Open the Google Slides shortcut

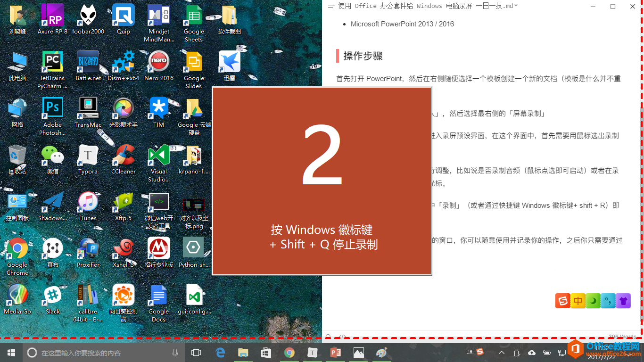pyautogui.click(x=194, y=70)
